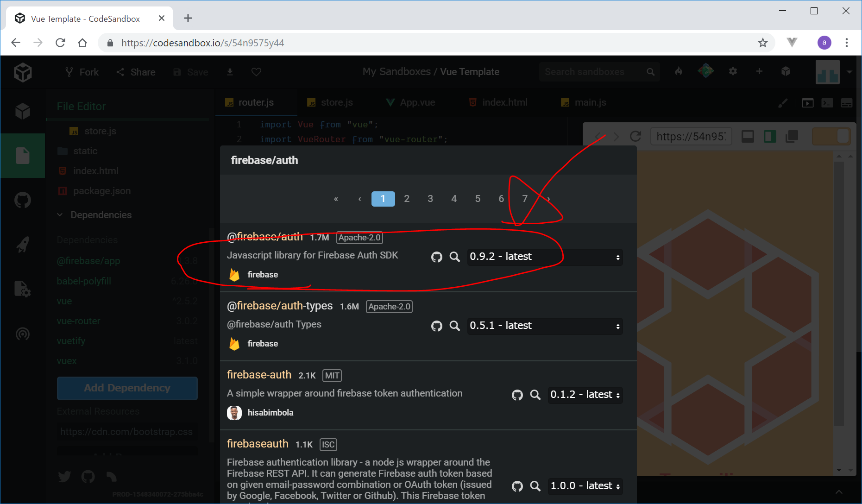Click the like heart icon in header
The height and width of the screenshot is (504, 862).
pyautogui.click(x=256, y=72)
